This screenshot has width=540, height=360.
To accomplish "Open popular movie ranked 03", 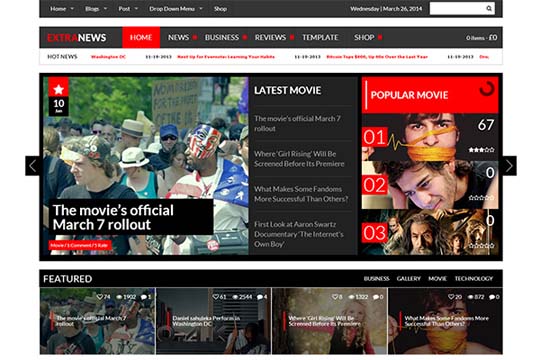I will coord(430,233).
